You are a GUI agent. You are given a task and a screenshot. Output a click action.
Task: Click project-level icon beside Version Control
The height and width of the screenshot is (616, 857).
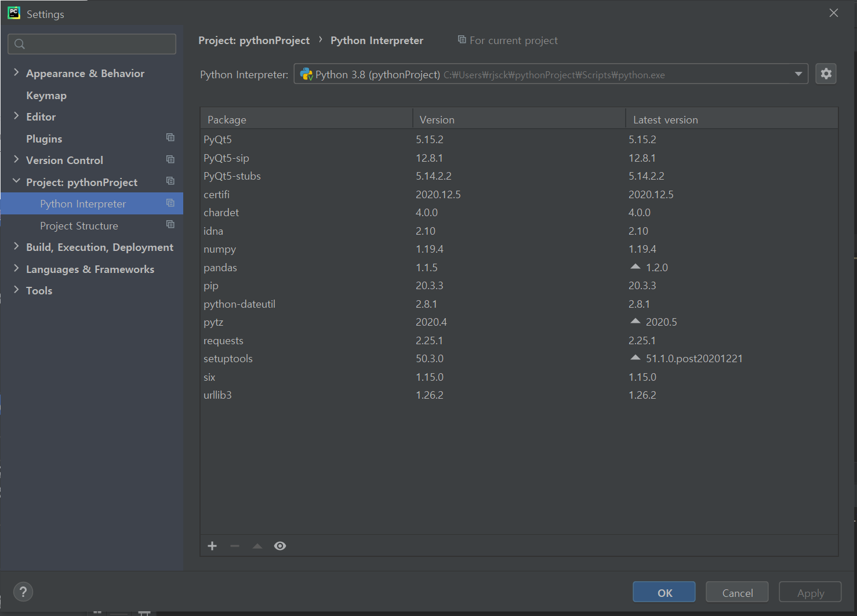[x=170, y=159]
